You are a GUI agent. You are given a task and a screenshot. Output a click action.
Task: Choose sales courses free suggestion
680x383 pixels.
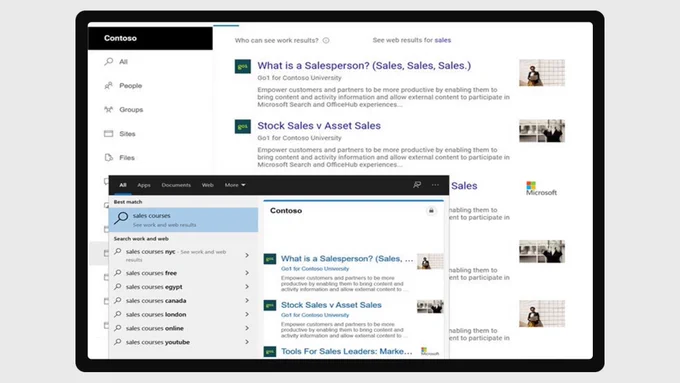183,273
